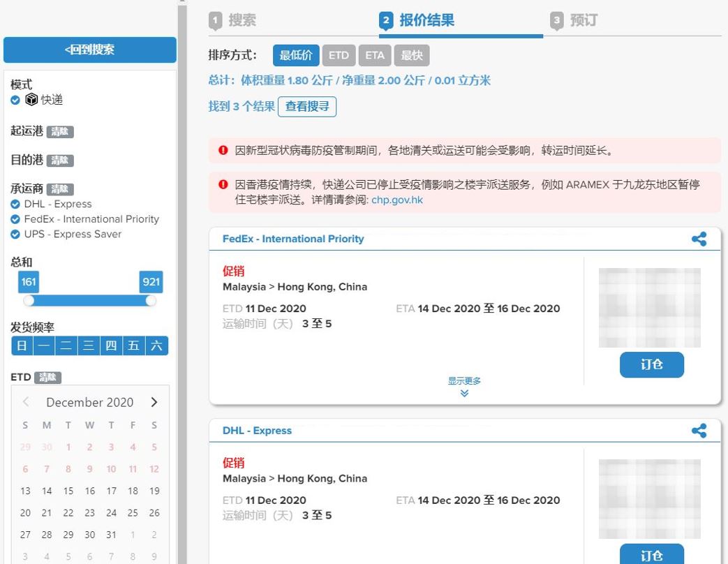Click the express parcel box icon

[x=31, y=100]
